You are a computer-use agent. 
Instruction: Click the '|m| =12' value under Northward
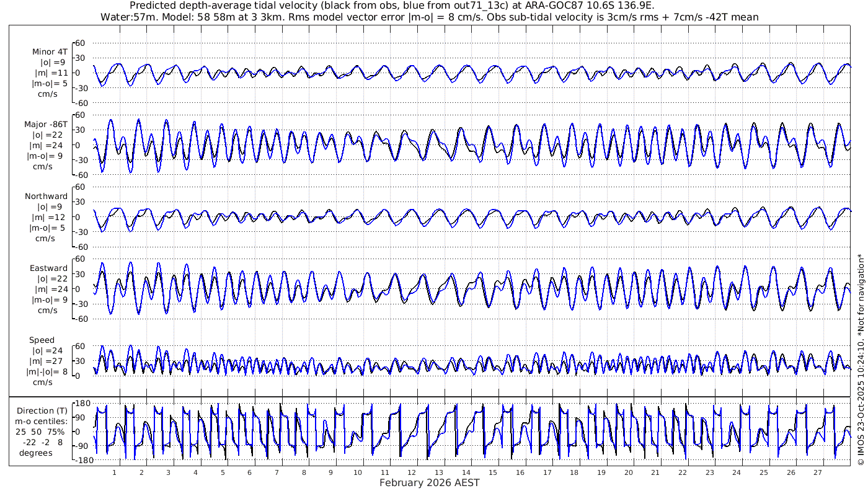[x=50, y=218]
